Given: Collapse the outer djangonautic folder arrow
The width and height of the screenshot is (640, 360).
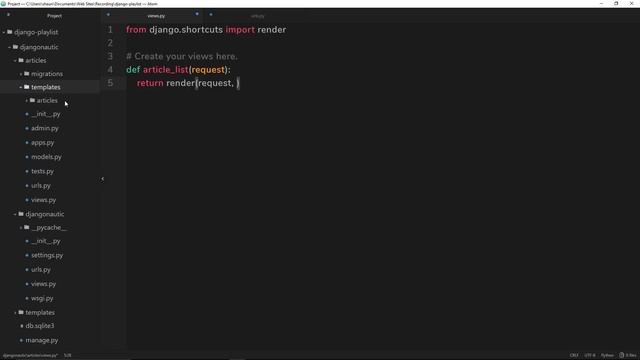Looking at the screenshot, I should pyautogui.click(x=9, y=47).
